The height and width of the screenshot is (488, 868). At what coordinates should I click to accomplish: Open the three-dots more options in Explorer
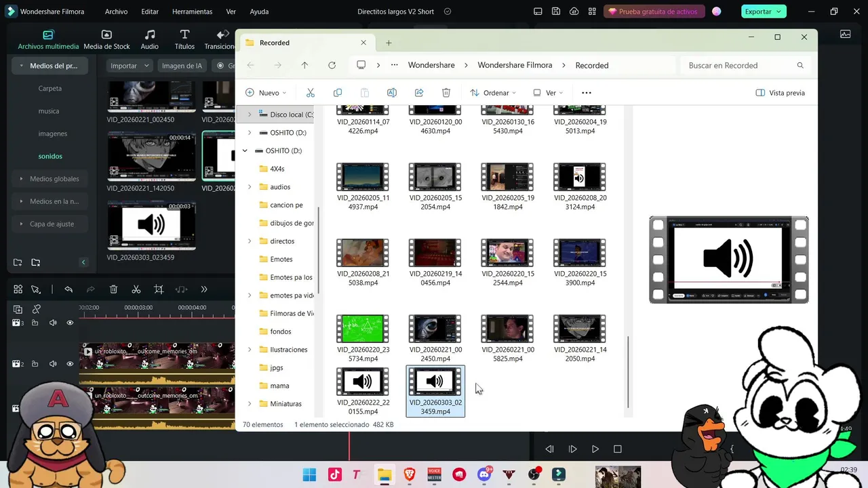tap(587, 93)
